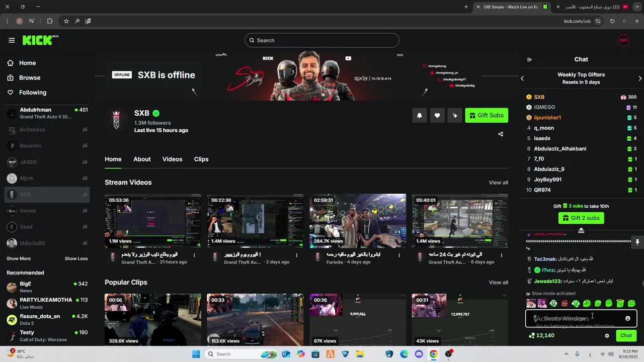
Task: Click the red angry emote in the quick emotes row
Action: [x=565, y=303]
